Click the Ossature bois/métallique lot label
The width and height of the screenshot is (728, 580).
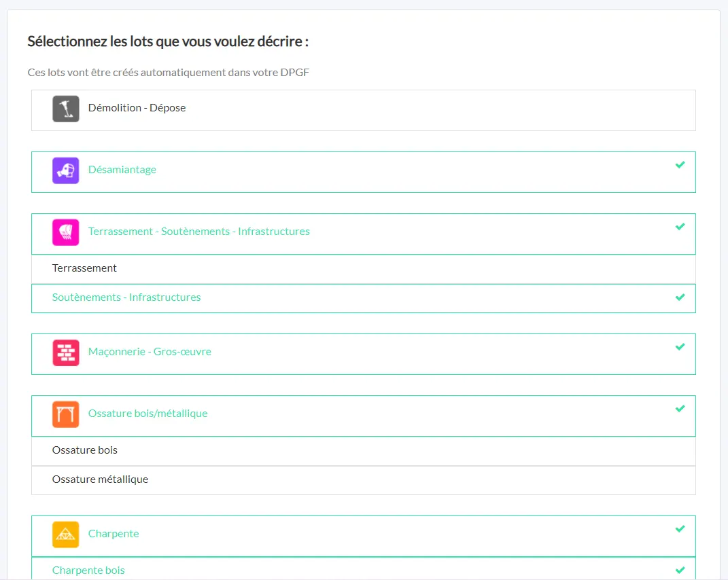pyautogui.click(x=148, y=414)
